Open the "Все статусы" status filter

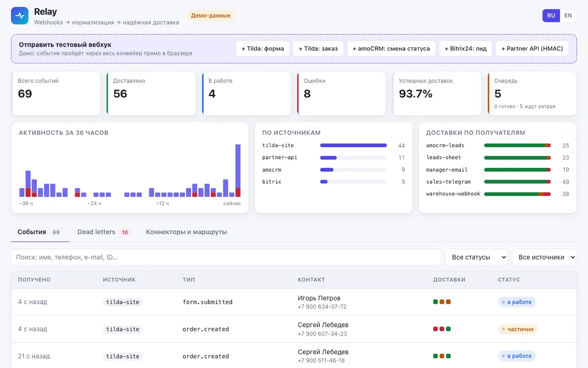pos(476,257)
